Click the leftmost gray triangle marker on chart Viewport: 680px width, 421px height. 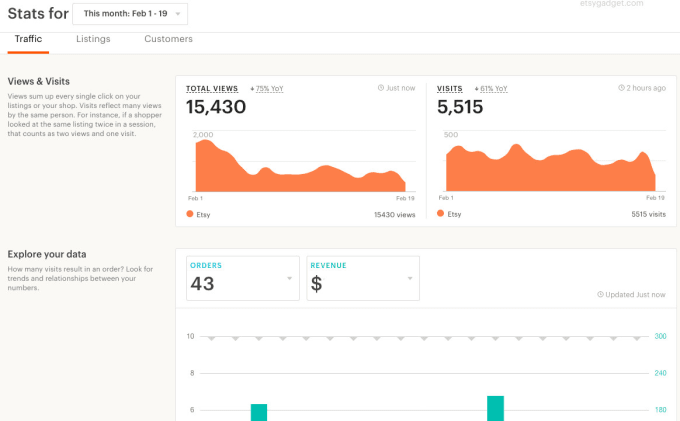212,339
